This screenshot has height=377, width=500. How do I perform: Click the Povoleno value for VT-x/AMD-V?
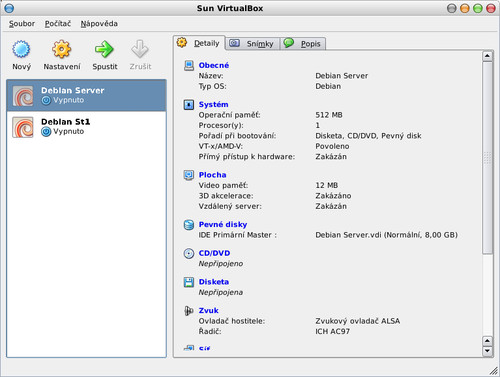(332, 146)
